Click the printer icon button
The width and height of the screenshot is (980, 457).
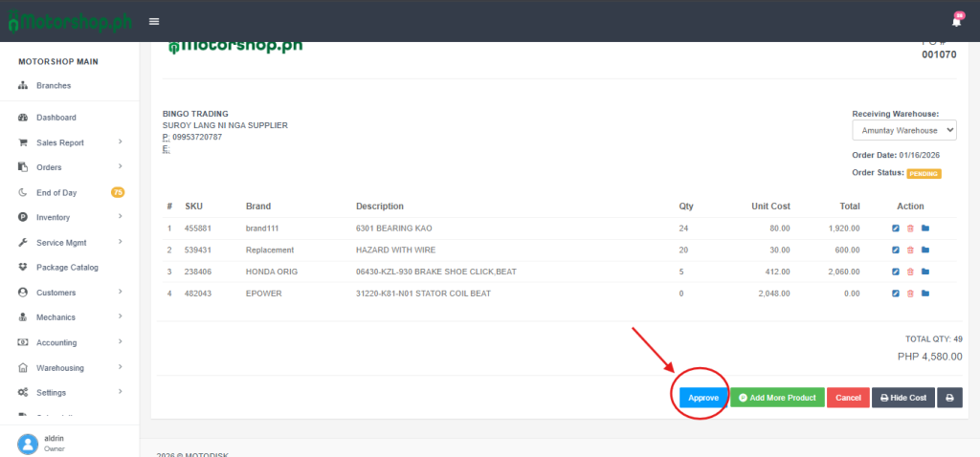pos(949,398)
